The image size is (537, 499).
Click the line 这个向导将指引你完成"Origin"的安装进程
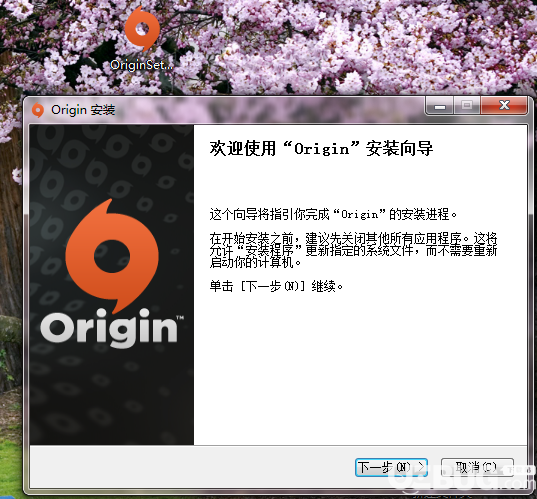[x=333, y=214]
